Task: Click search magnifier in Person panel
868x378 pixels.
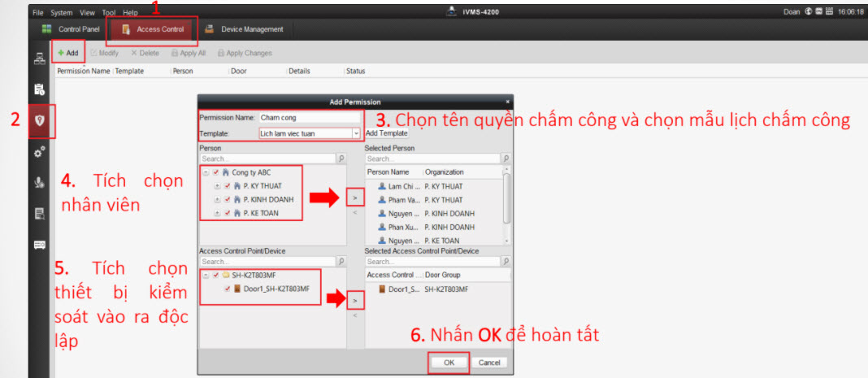Action: click(341, 159)
